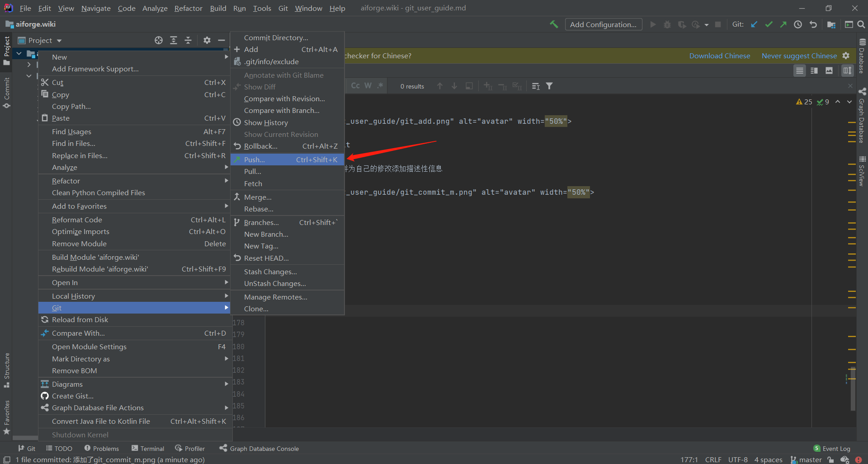The height and width of the screenshot is (464, 868).
Task: Click the warnings count indicator showing 25
Action: [804, 102]
